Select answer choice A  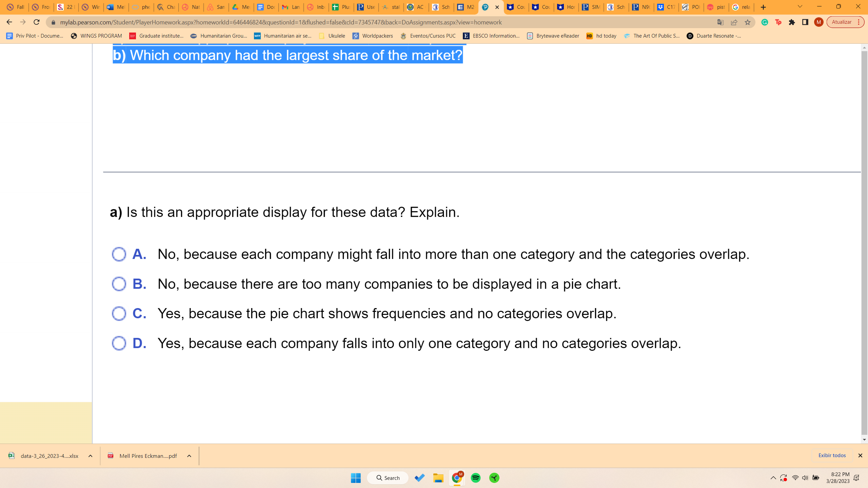[x=119, y=254]
